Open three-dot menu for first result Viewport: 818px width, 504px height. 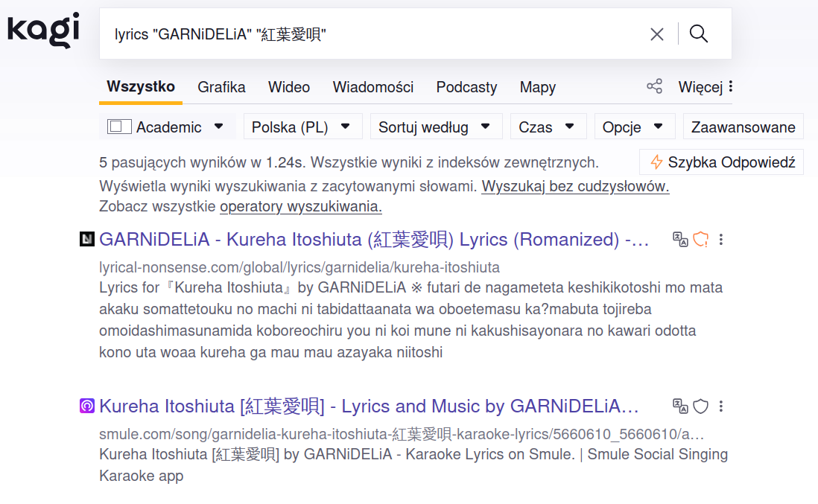(720, 240)
